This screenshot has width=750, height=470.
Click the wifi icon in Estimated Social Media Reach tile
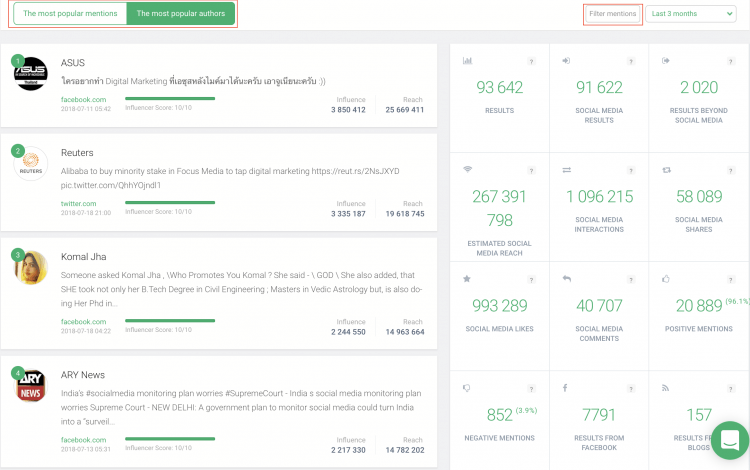[467, 169]
